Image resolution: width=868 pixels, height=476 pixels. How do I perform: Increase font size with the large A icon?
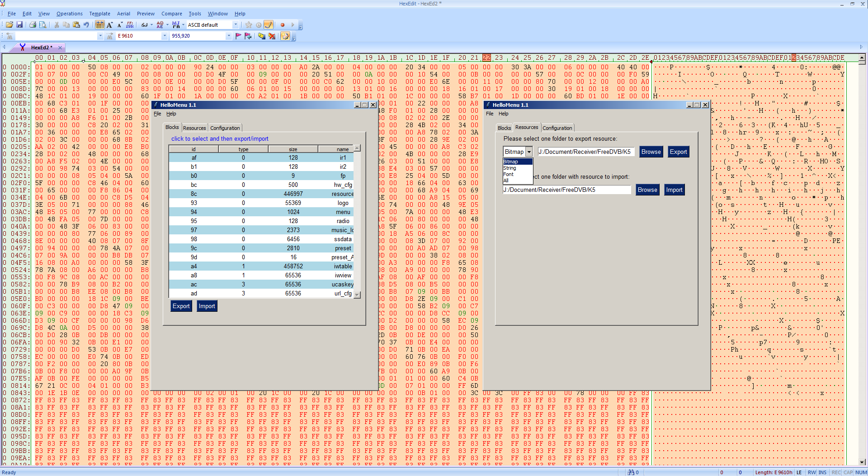coord(110,25)
